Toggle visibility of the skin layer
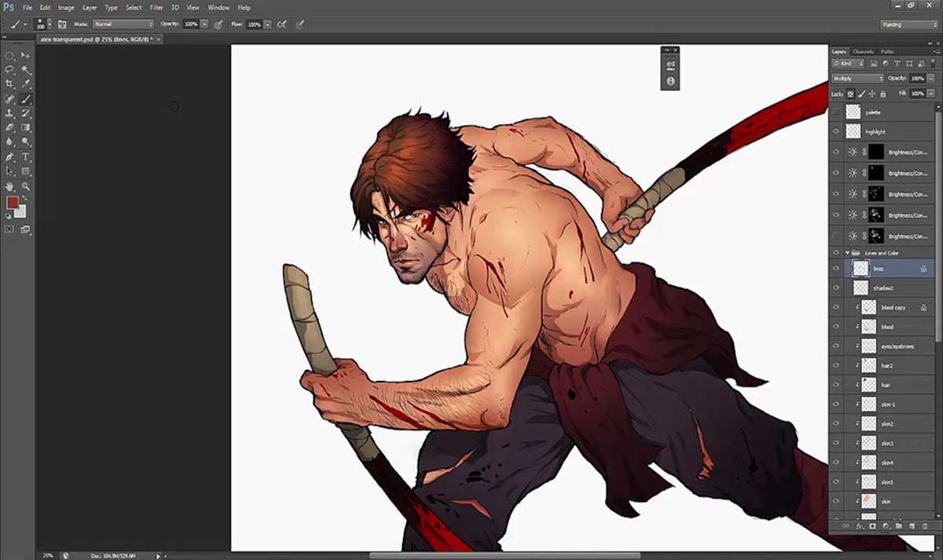Image resolution: width=943 pixels, height=560 pixels. 835,501
